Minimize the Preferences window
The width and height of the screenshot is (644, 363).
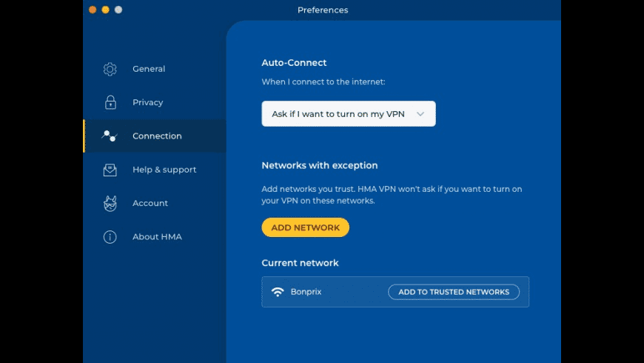click(x=106, y=10)
